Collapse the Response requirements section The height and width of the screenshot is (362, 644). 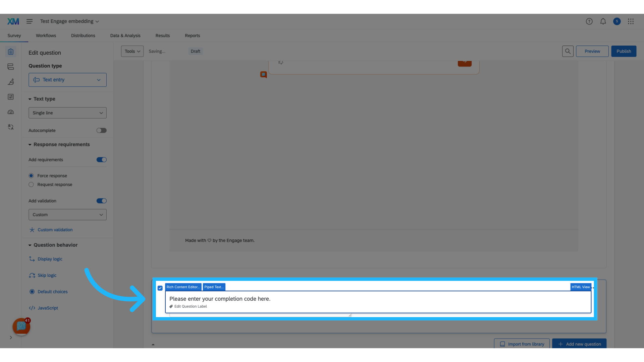[30, 144]
